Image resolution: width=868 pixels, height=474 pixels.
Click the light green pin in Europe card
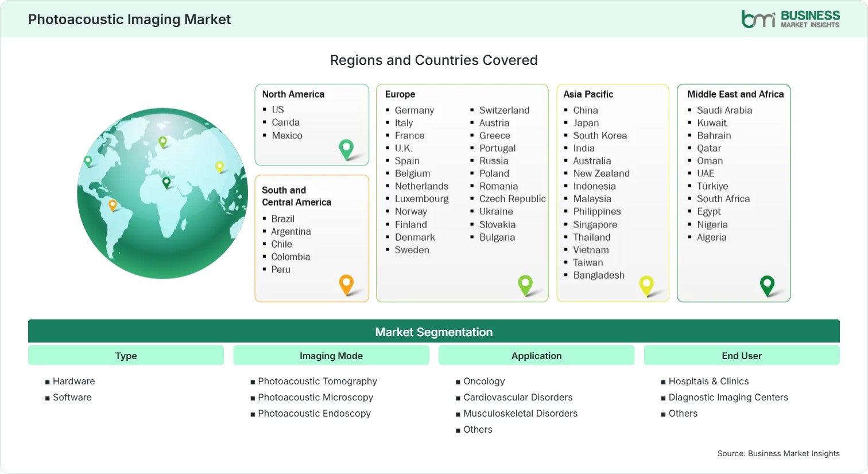(525, 285)
